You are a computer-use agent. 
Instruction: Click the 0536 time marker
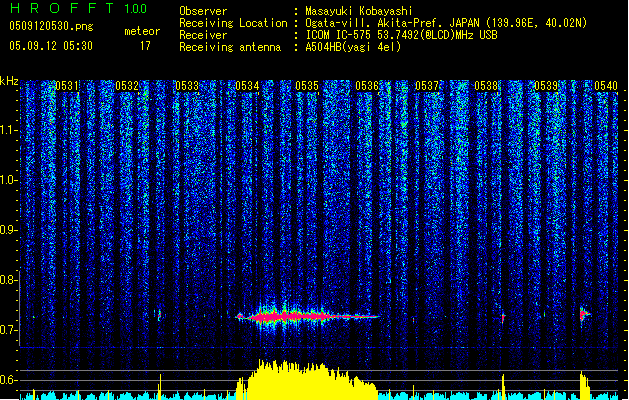367,86
